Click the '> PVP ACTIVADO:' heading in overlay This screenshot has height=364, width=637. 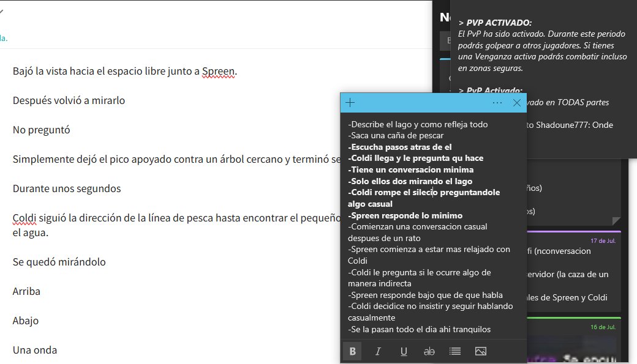click(x=495, y=23)
